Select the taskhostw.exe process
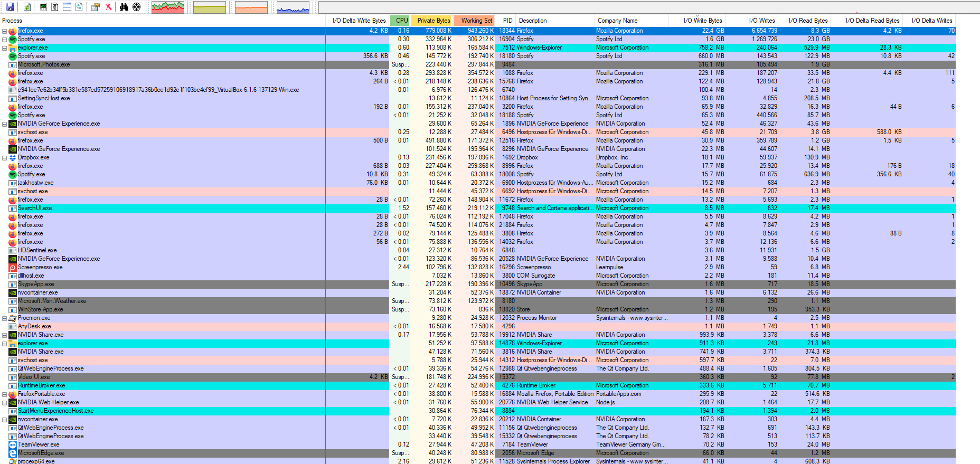980x464 pixels. [x=478, y=183]
